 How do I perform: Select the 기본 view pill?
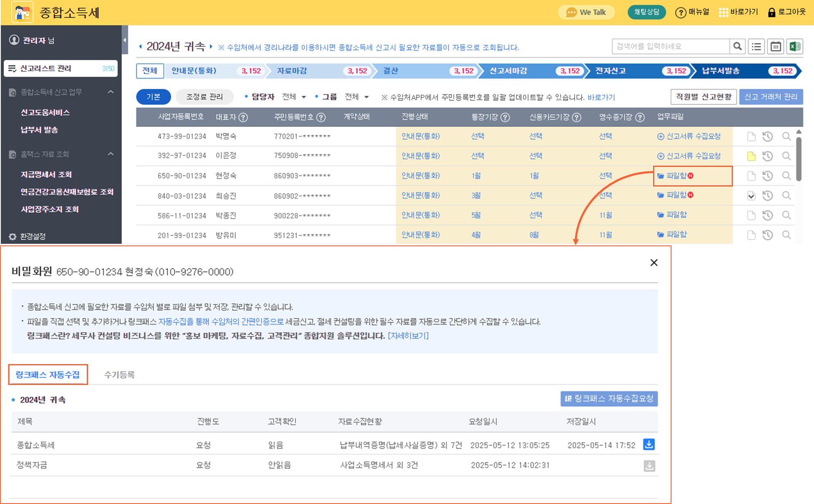click(x=154, y=97)
